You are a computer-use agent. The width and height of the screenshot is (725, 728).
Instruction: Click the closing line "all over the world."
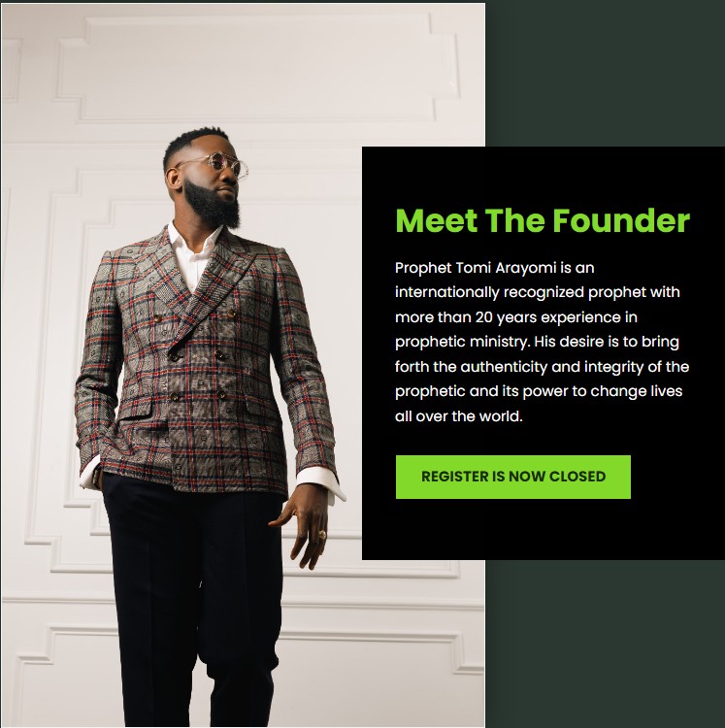coord(458,416)
